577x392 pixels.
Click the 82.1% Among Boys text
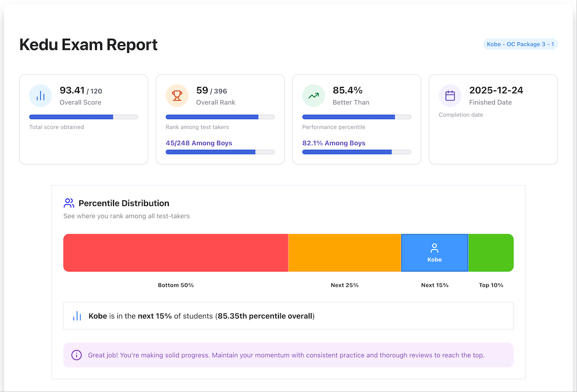point(333,143)
